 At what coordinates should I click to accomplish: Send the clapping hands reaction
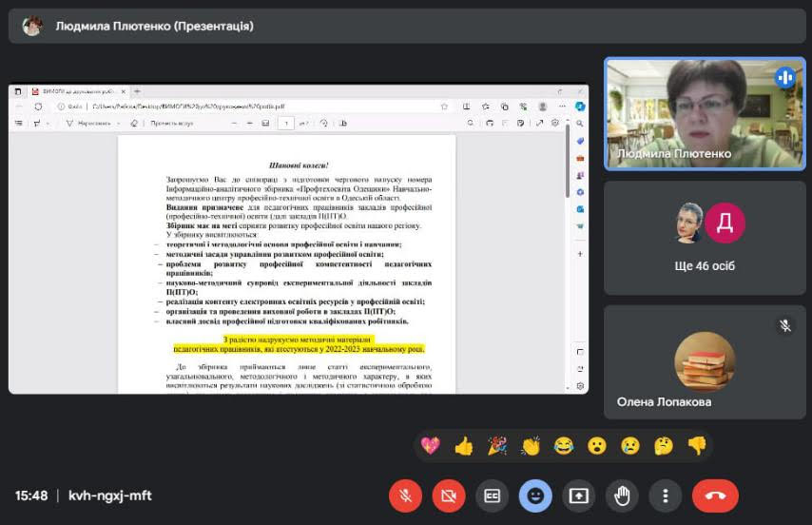530,445
